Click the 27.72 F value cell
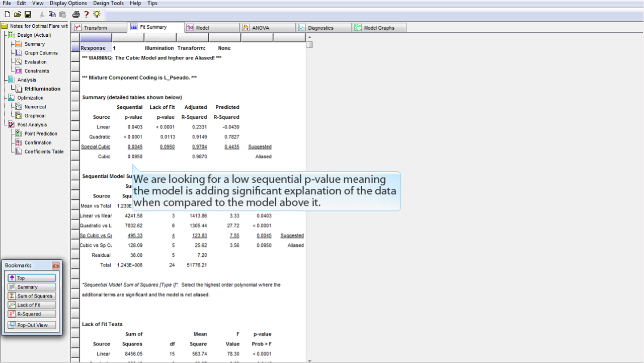 point(233,226)
